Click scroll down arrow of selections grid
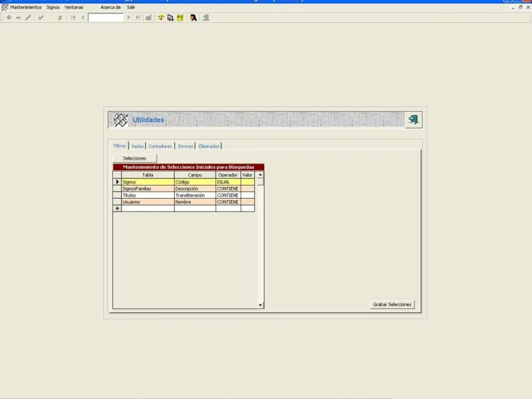532x399 pixels. click(260, 305)
